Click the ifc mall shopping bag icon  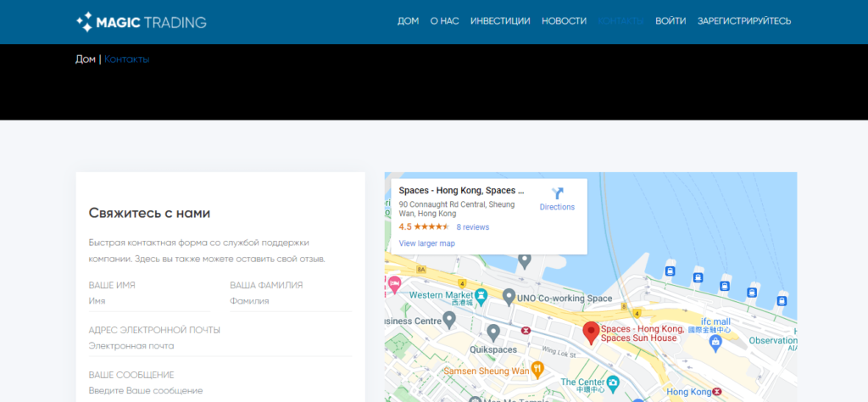715,343
